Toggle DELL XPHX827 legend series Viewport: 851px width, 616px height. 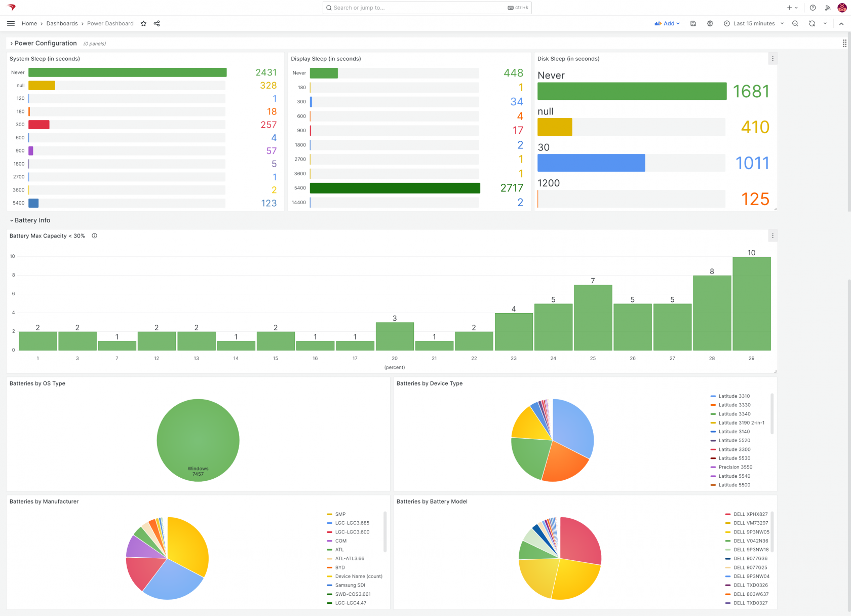coord(750,514)
